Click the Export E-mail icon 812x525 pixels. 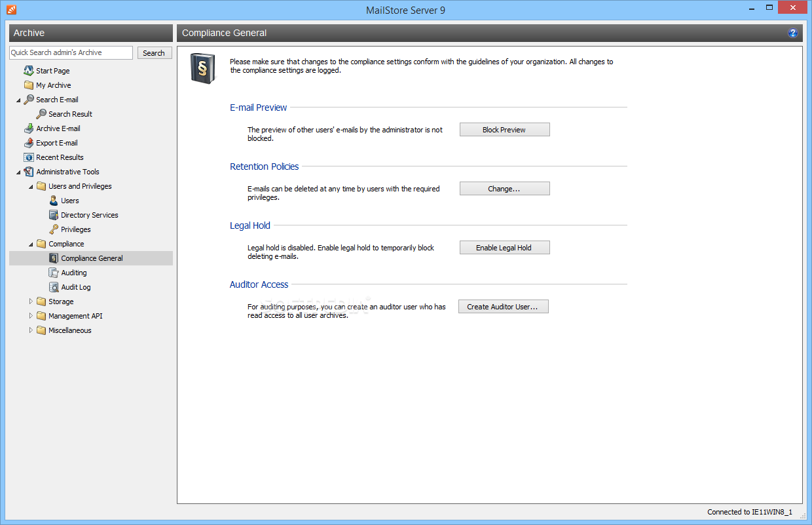point(29,143)
